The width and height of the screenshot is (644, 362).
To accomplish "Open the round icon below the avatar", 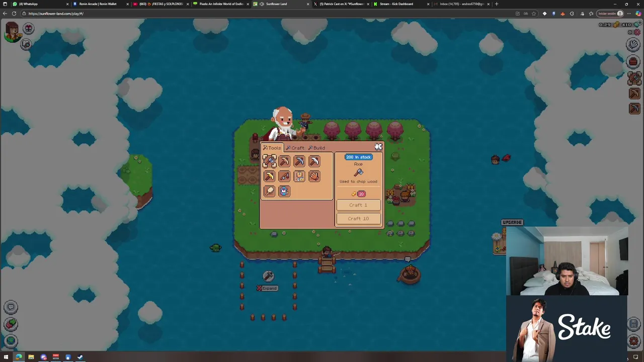I will [x=26, y=44].
